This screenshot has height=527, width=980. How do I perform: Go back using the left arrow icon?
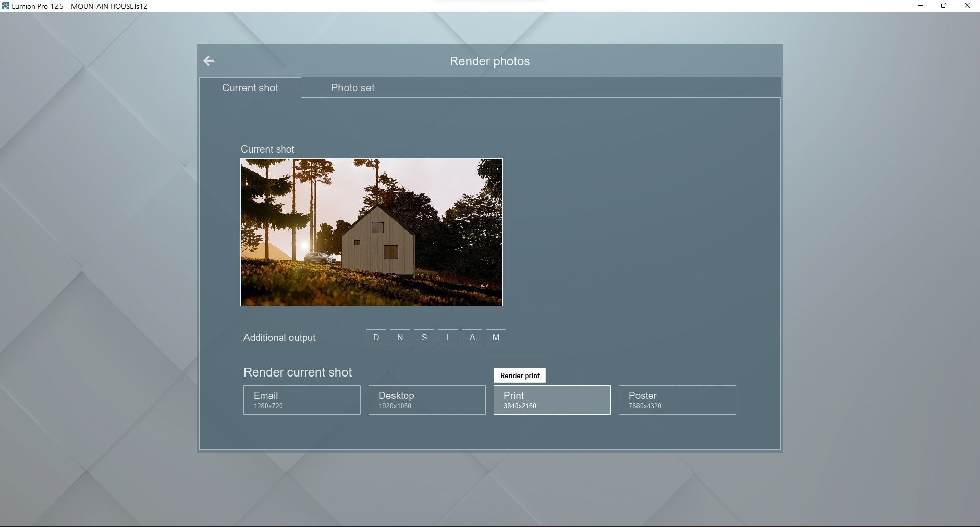[209, 61]
